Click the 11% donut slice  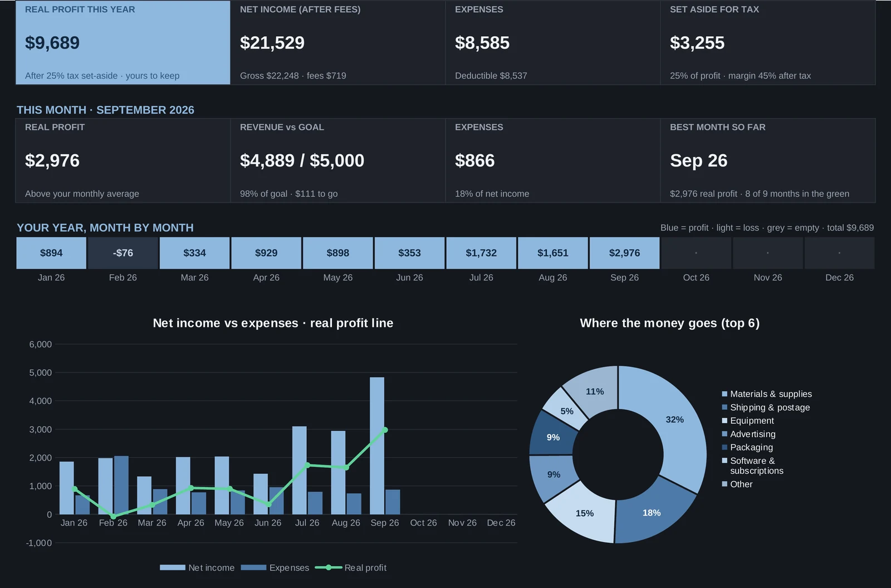tap(595, 391)
